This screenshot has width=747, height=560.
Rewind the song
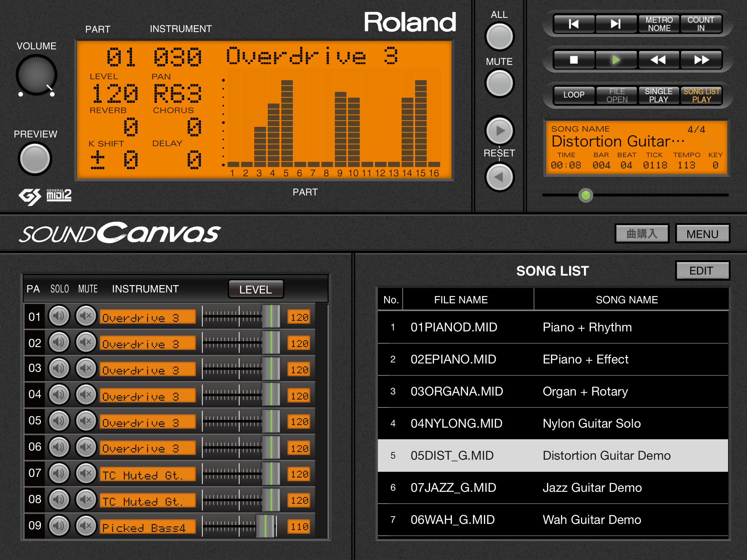tap(658, 60)
